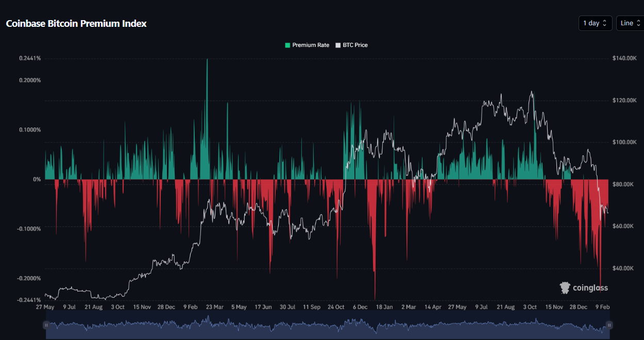The image size is (644, 340).
Task: Click the 28 Dec date axis label next to 9 Feb
Action: point(166,307)
